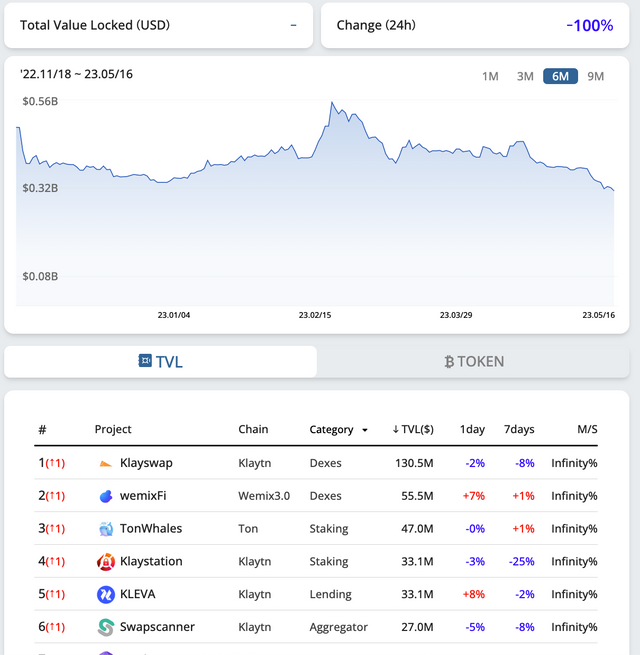Click rank 6 cell for Swapscanner
Image resolution: width=640 pixels, height=655 pixels.
click(x=51, y=627)
